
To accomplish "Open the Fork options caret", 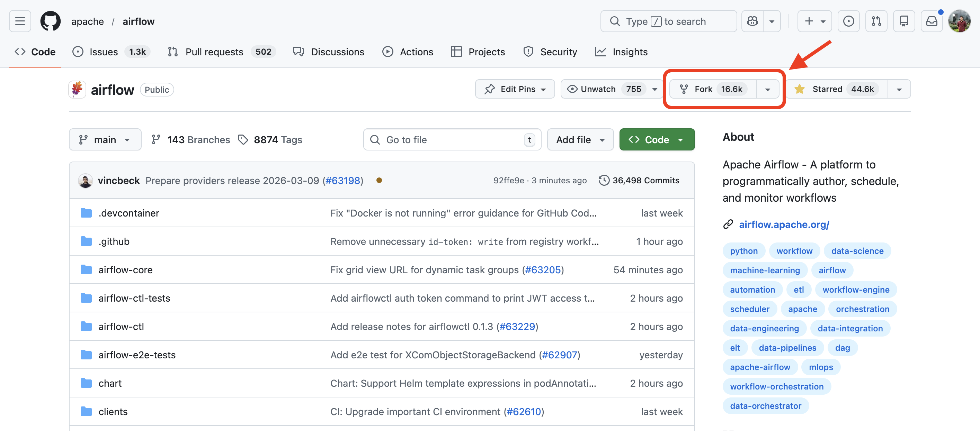I will click(x=768, y=89).
